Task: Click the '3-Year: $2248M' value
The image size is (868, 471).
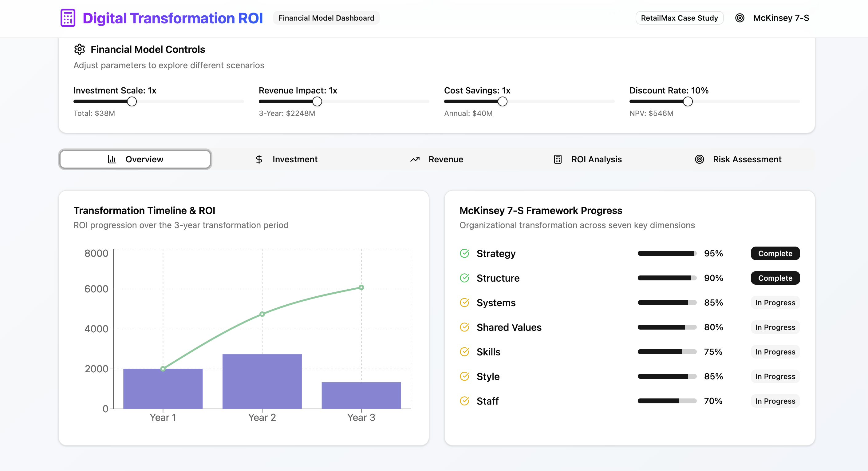Action: 287,113
